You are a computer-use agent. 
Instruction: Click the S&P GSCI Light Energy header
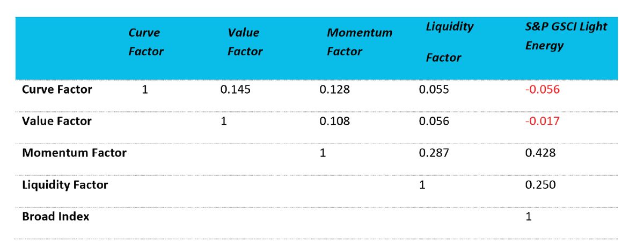(x=566, y=36)
